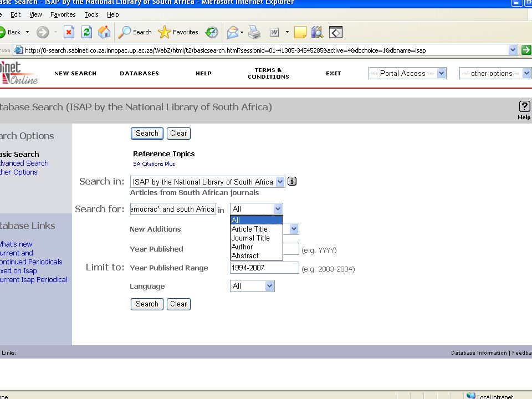532x399 pixels.
Task: Click the lower Search button
Action: point(147,304)
